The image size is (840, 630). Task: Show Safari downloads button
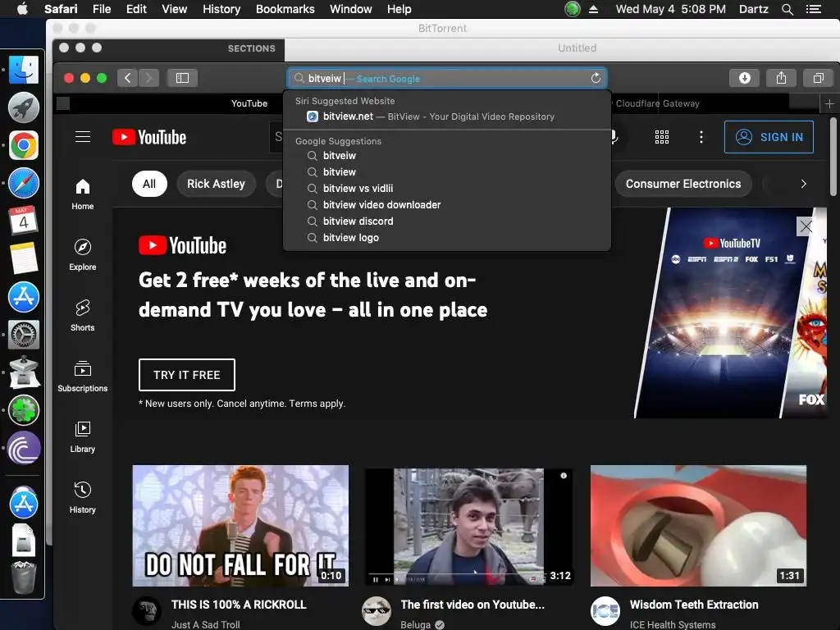(745, 78)
